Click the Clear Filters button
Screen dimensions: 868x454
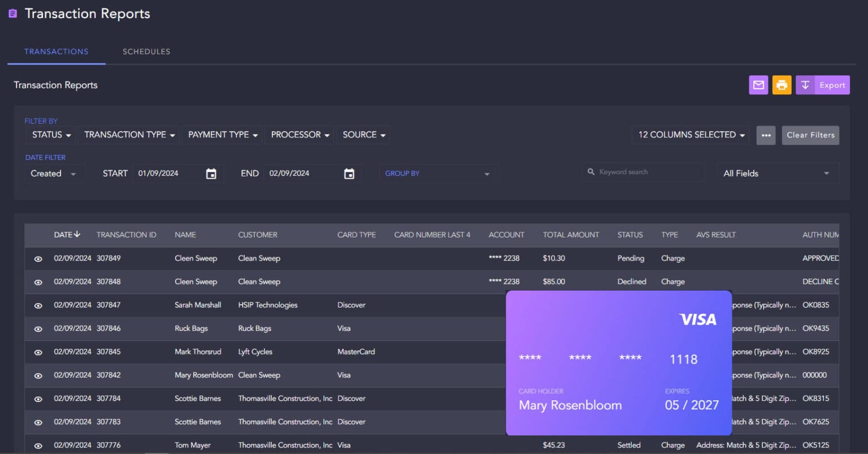tap(810, 135)
